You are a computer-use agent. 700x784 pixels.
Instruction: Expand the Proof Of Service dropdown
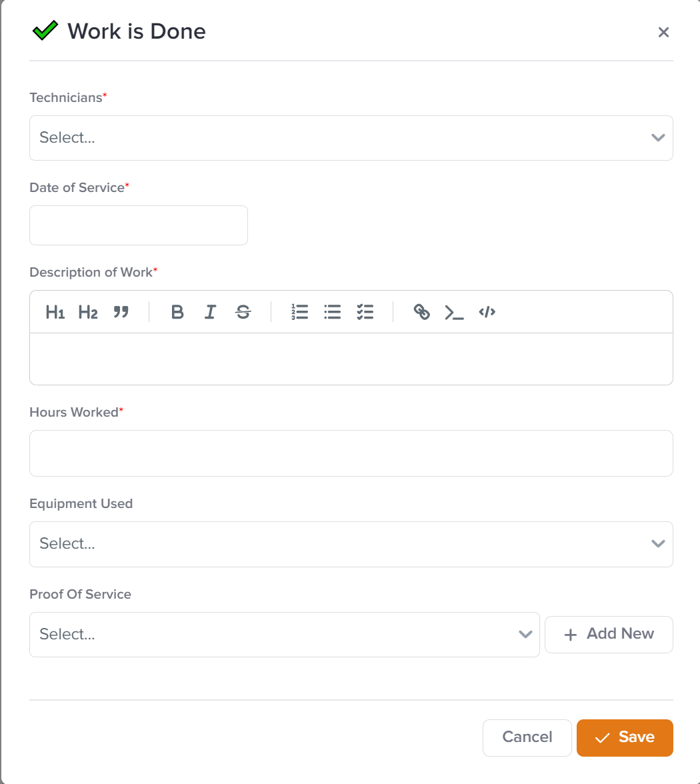pyautogui.click(x=285, y=634)
